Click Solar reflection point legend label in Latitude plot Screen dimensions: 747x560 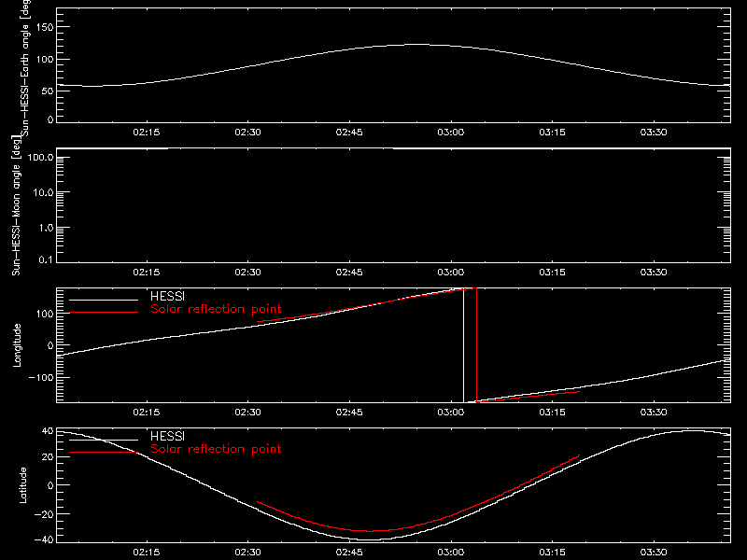click(216, 449)
